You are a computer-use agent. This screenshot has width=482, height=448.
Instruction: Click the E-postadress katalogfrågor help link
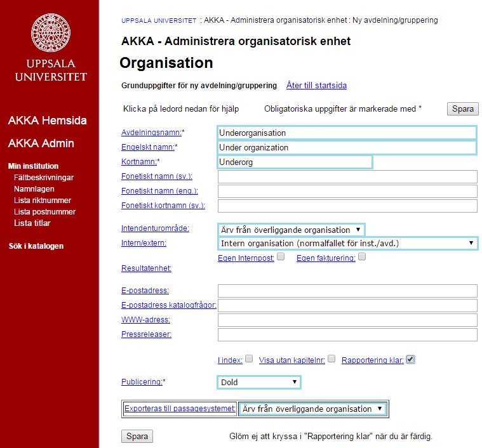169,305
